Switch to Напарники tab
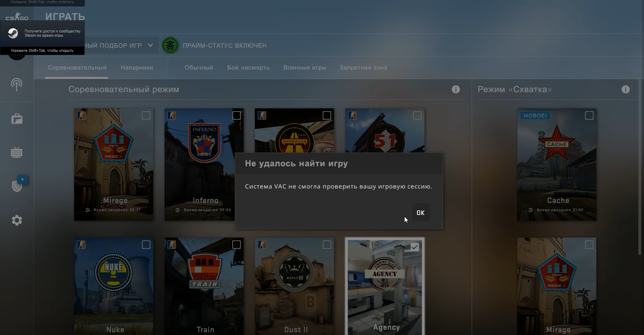 [x=137, y=67]
